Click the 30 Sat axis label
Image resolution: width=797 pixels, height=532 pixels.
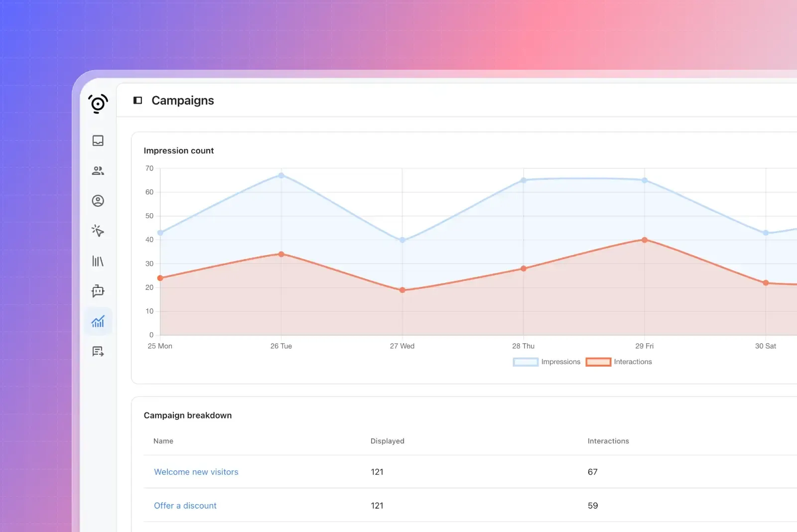(766, 346)
